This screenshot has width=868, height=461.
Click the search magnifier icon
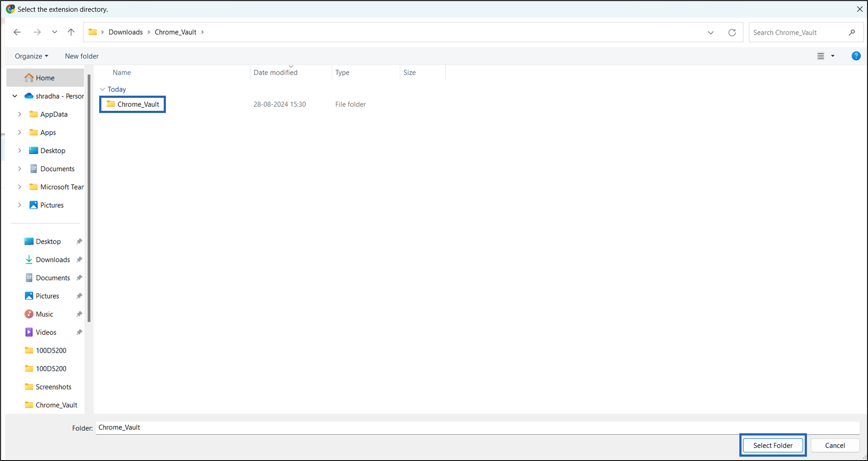click(852, 32)
